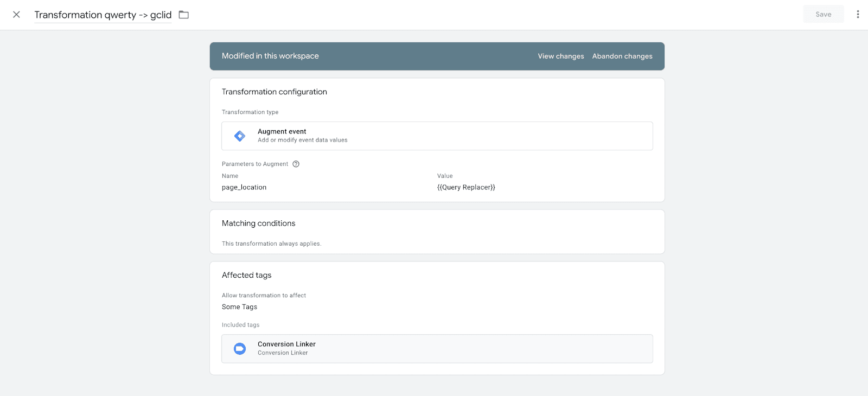The image size is (868, 396).
Task: Click the Some Tags value
Action: click(240, 307)
